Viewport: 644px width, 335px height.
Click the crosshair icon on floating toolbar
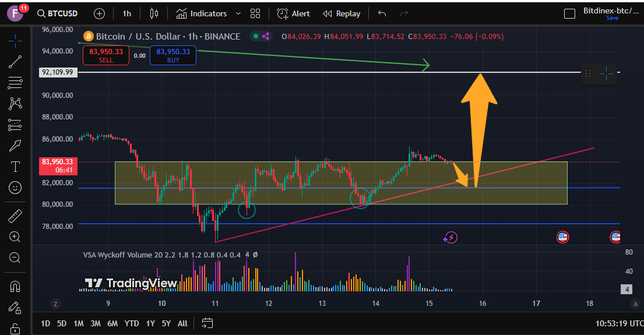(606, 73)
